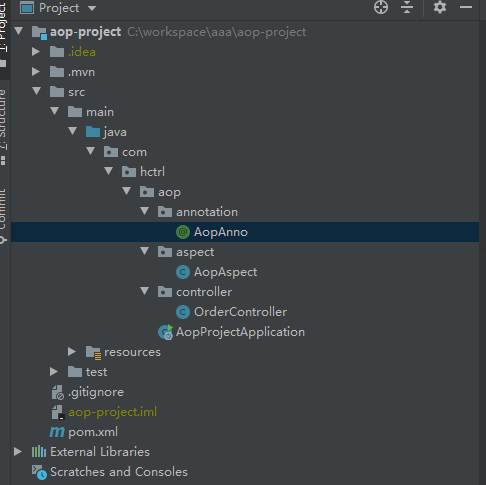Viewport: 486px width, 485px height.
Task: Expand the test folder arrow
Action: [x=54, y=372]
